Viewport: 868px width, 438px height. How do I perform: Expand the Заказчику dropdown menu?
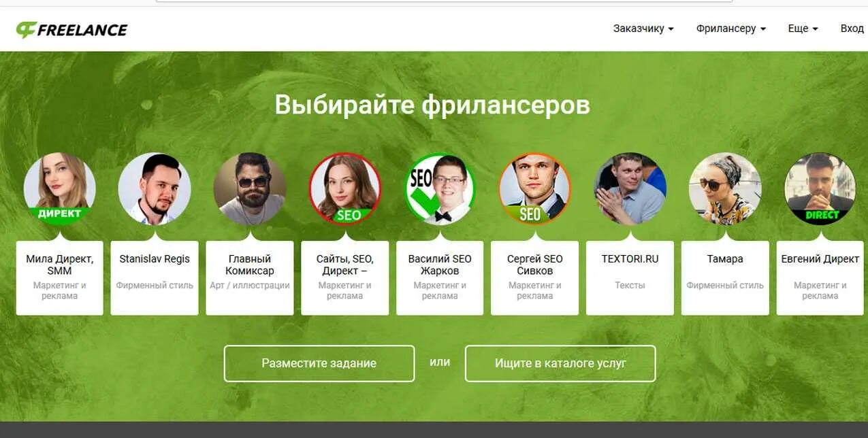point(643,29)
